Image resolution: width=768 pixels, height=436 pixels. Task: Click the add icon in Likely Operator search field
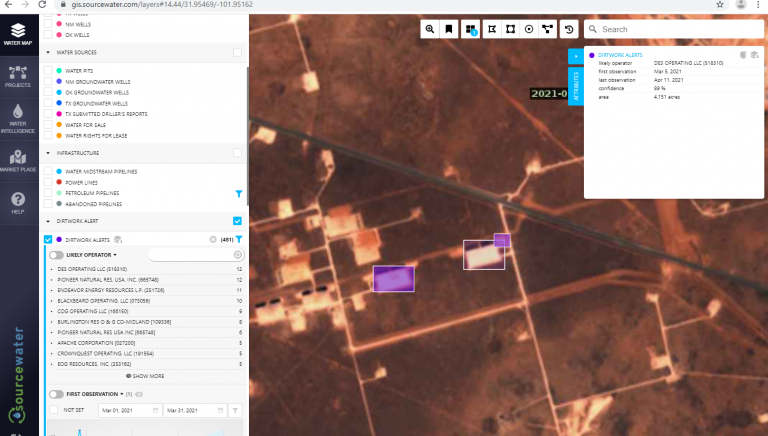pos(238,255)
